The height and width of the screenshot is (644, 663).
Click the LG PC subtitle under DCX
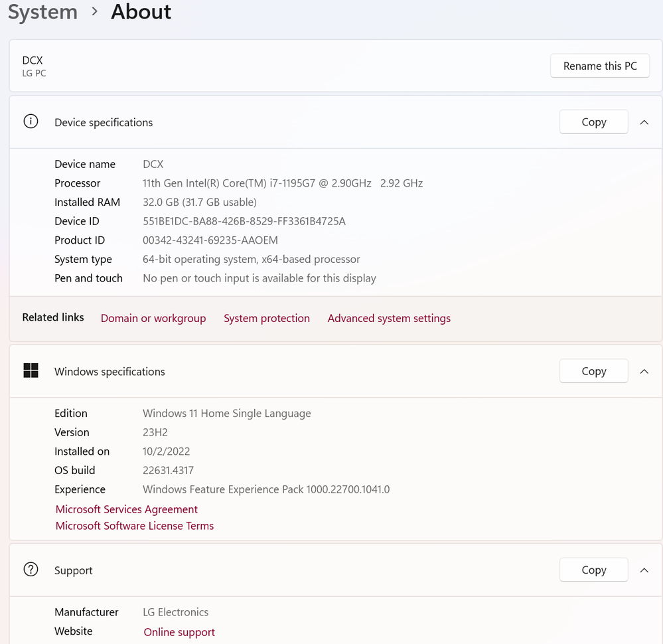34,73
